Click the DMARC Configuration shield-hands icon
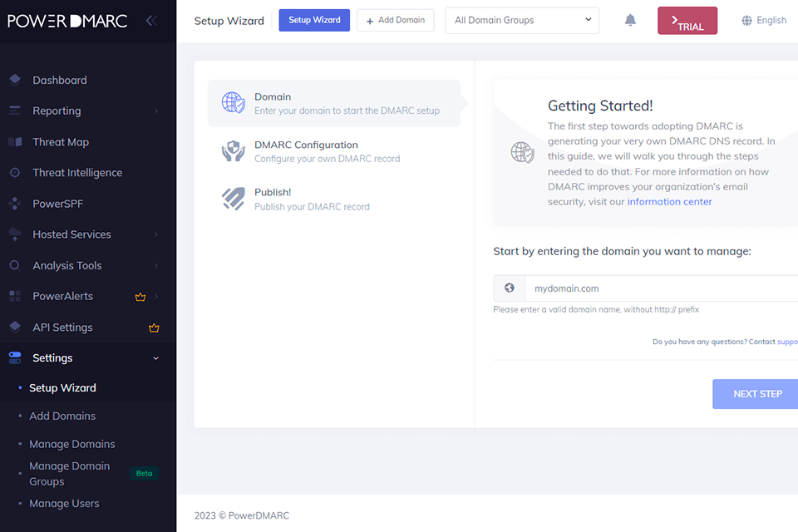This screenshot has height=532, width=798. [x=233, y=150]
